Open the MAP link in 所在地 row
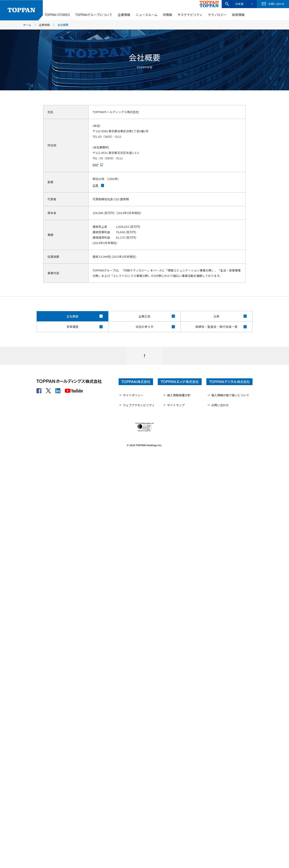This screenshot has height=868, width=289. tap(96, 165)
